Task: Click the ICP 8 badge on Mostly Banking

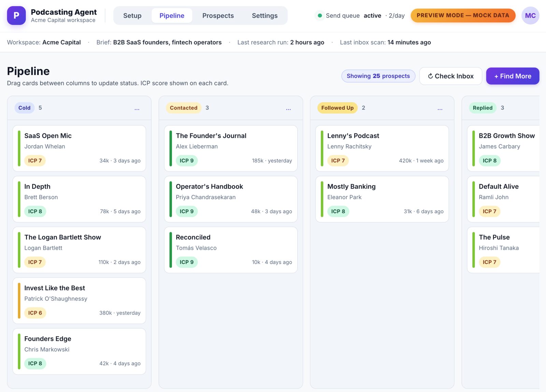Action: click(x=338, y=211)
